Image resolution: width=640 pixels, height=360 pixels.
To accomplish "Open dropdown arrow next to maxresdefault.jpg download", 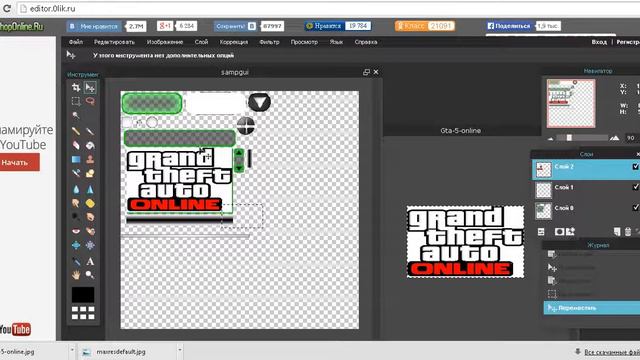I will [180, 350].
